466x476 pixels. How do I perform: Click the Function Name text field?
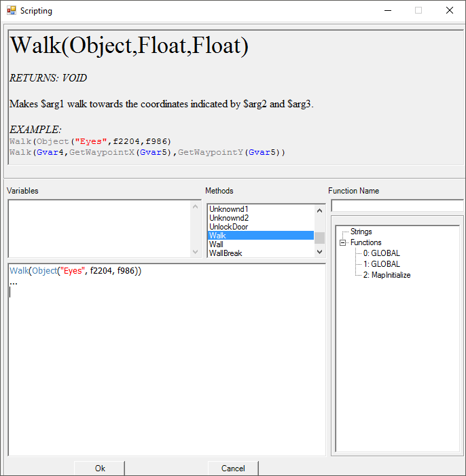point(397,206)
